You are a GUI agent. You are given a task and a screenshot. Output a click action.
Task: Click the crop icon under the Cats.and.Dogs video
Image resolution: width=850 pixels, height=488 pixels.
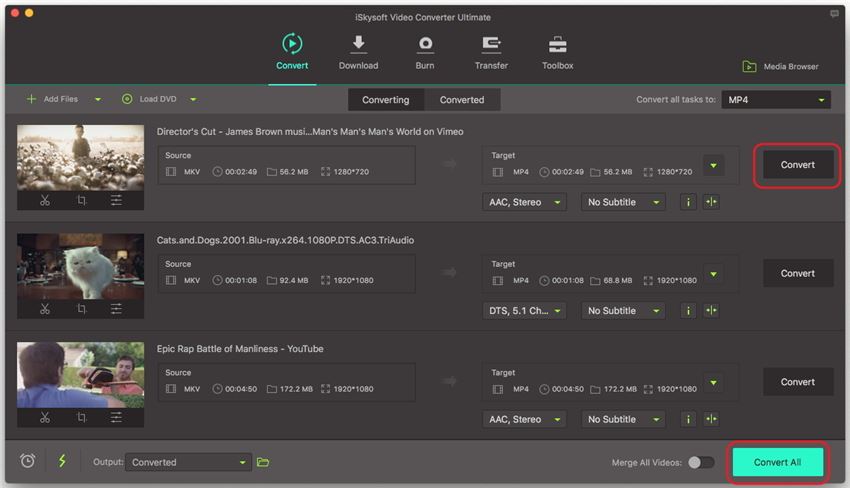pos(81,309)
